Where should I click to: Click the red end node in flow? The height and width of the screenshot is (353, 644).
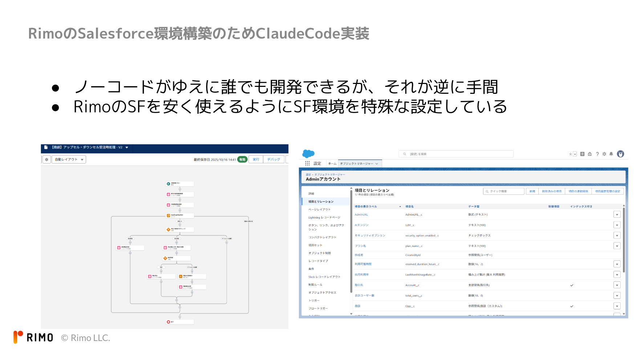point(169,322)
